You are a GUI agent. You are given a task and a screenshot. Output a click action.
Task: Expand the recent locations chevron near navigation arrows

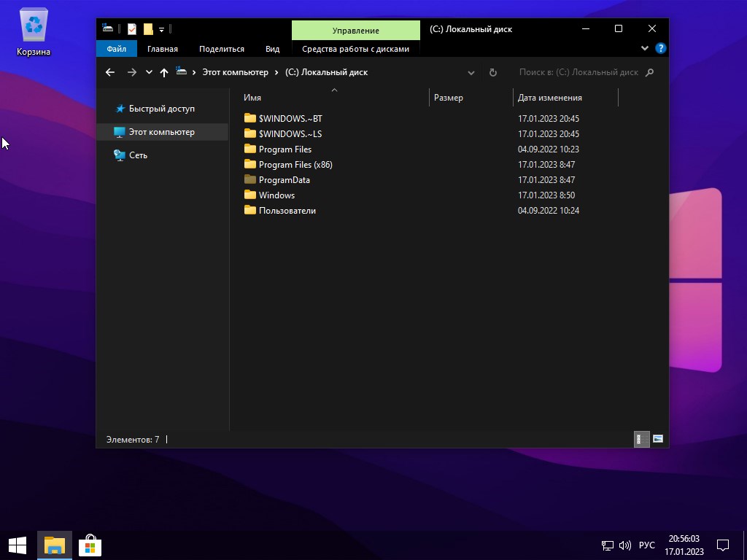(x=148, y=72)
